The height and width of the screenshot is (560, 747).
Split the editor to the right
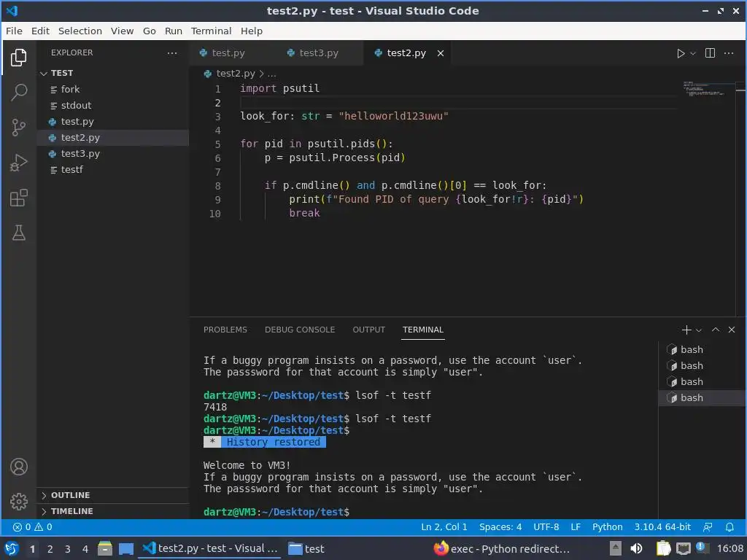pyautogui.click(x=710, y=52)
